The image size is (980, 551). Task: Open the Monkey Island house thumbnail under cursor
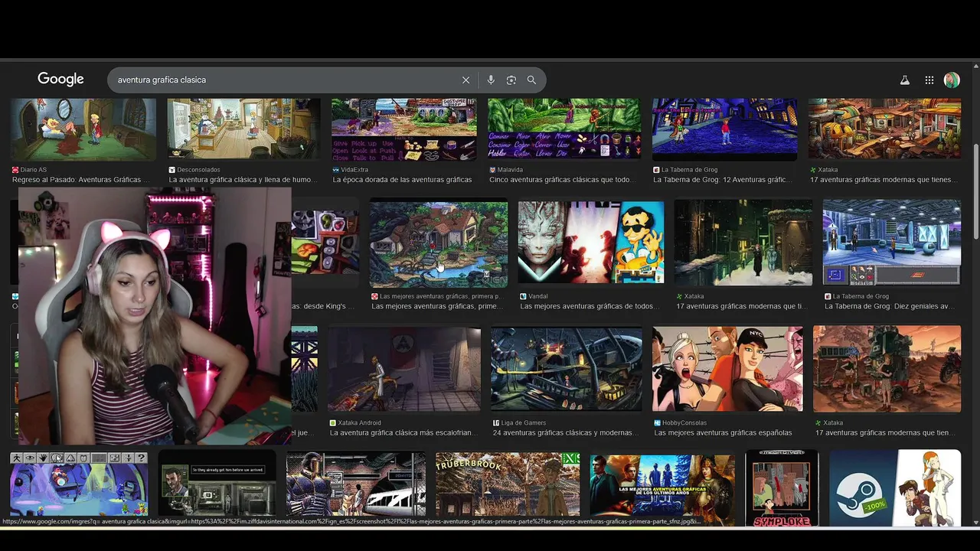coord(439,243)
